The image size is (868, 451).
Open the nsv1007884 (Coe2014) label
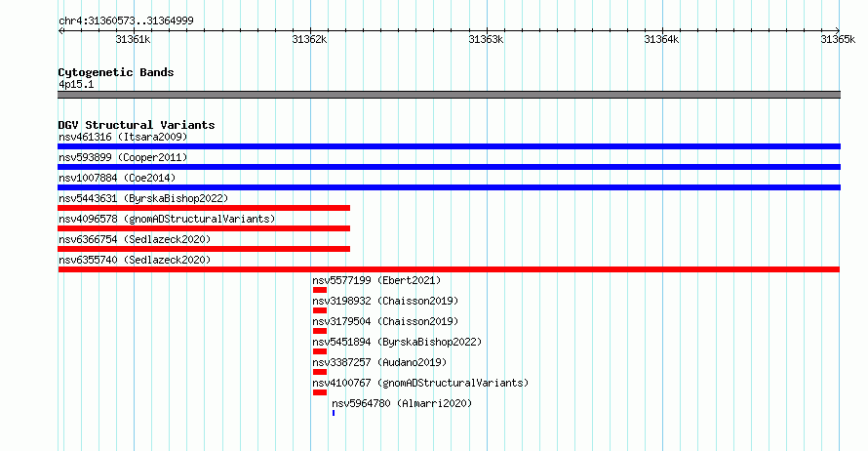117,178
